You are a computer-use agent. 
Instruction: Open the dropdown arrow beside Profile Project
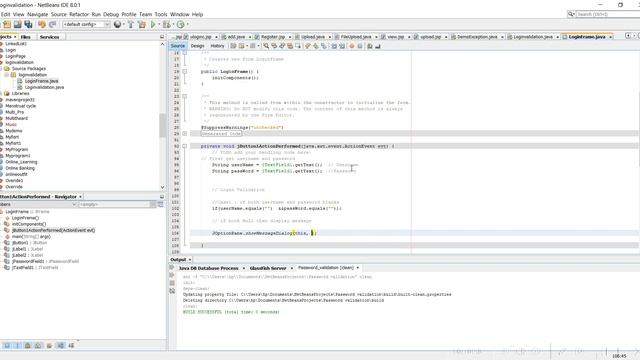[x=187, y=25]
